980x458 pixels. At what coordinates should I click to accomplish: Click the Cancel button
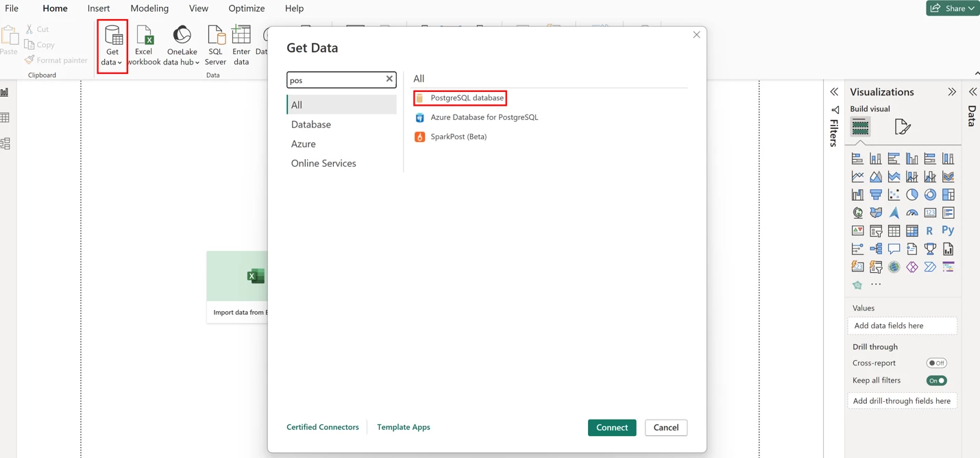pyautogui.click(x=666, y=428)
